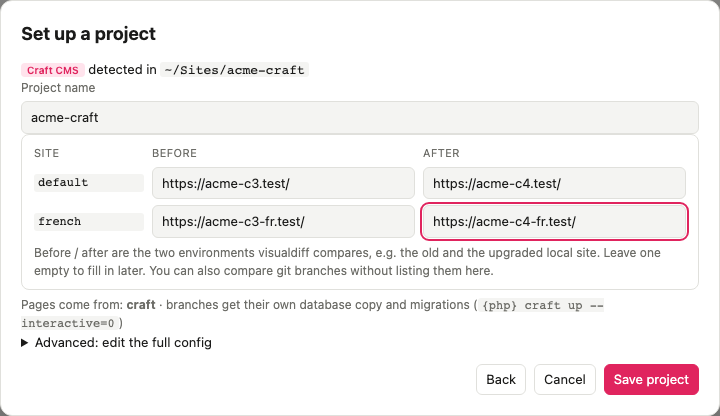Screen dimensions: 720x416
Task: Save project with the pink button
Action: point(651,379)
